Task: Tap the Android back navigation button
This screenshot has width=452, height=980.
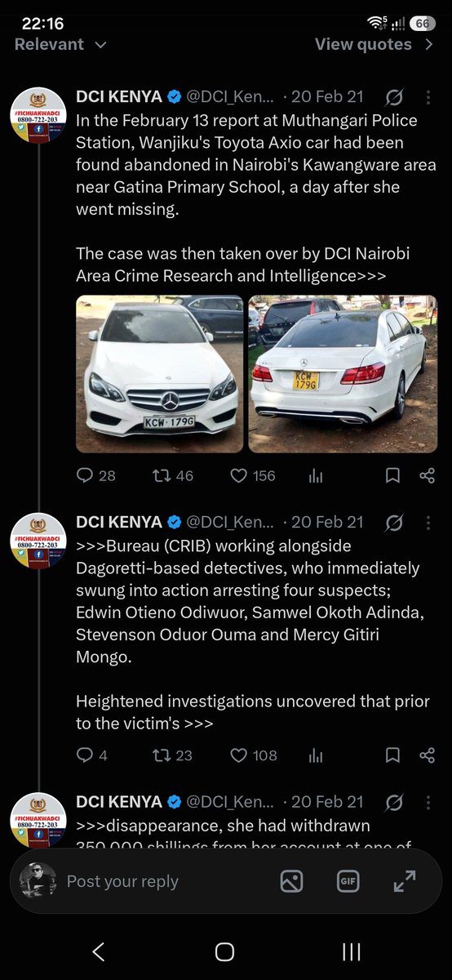Action: (98, 951)
